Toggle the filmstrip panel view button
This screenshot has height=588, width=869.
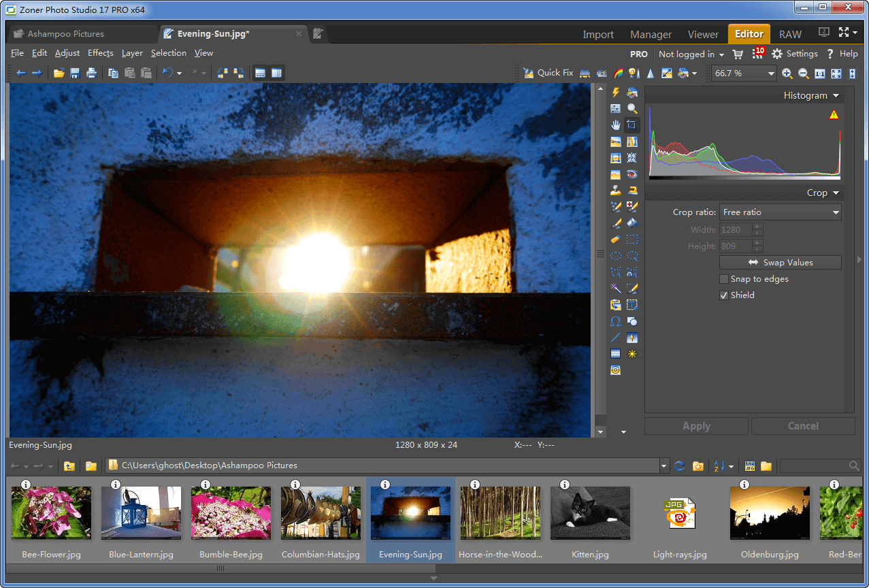tap(260, 73)
